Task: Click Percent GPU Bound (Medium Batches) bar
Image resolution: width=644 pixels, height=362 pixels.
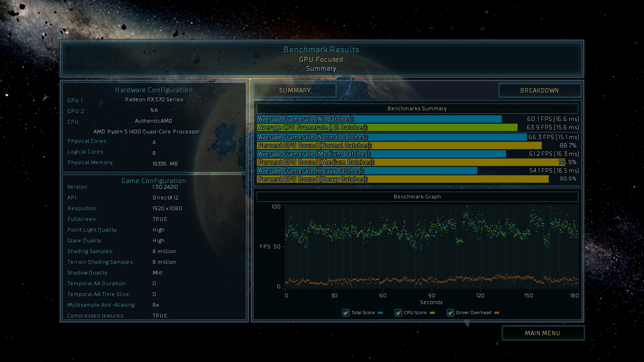Action: 411,162
